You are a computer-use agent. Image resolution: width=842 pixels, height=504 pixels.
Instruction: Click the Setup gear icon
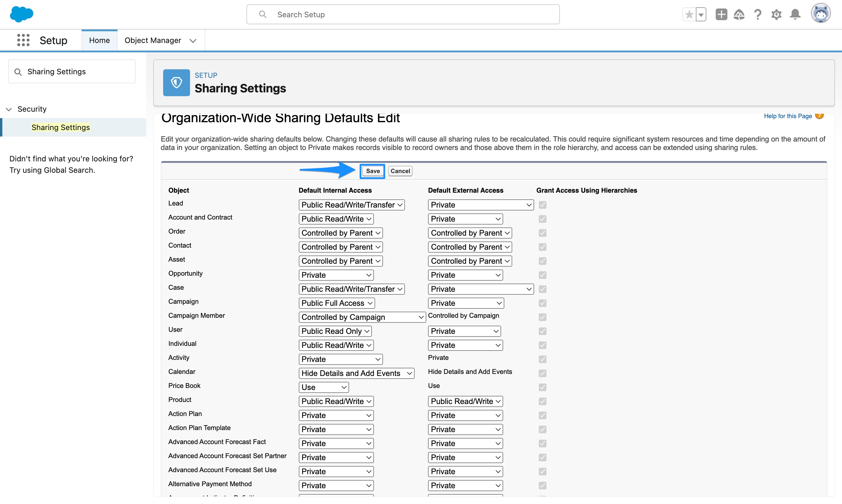click(x=777, y=14)
